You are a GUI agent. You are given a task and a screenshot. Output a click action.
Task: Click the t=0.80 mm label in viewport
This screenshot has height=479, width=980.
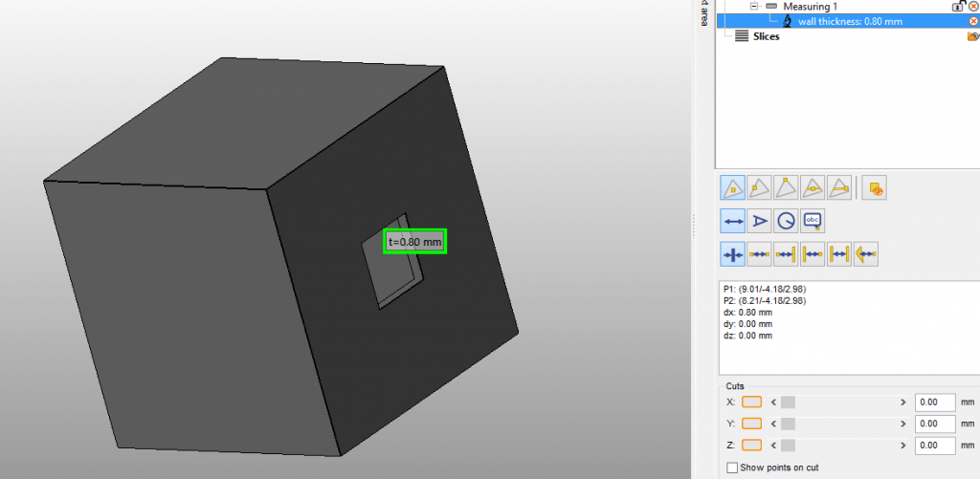pos(414,241)
